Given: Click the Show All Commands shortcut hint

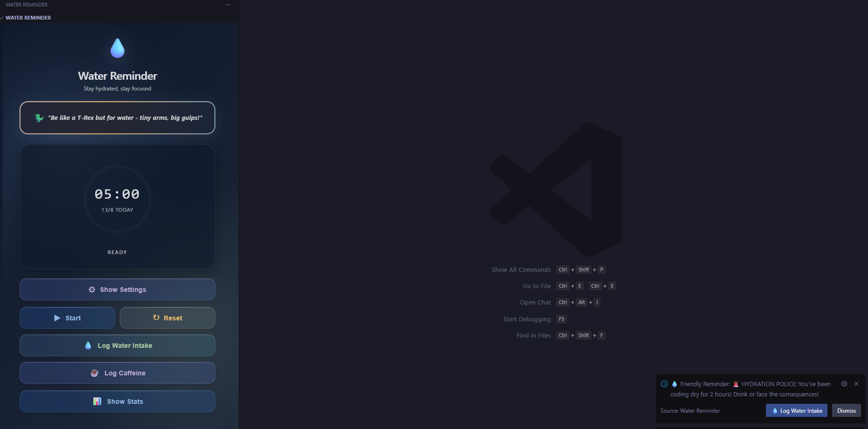Looking at the screenshot, I should point(548,270).
